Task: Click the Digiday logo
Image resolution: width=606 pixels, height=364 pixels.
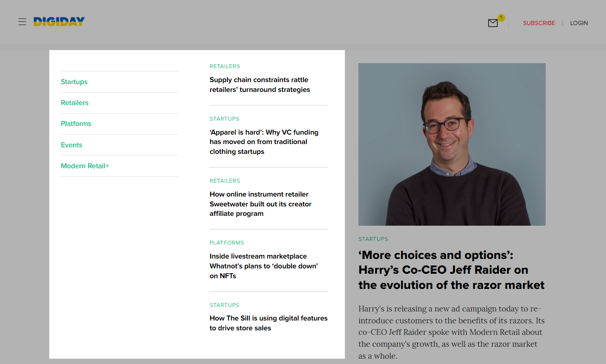Action: tap(59, 22)
